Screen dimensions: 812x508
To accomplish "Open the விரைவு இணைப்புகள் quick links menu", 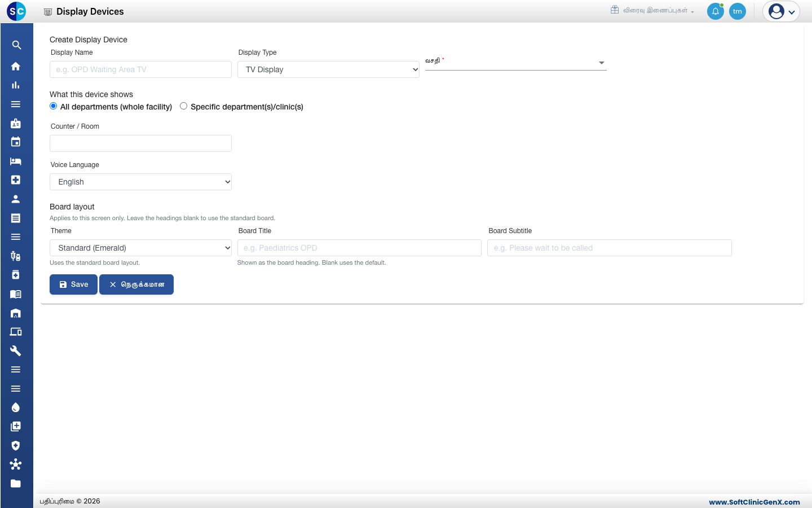I will [652, 11].
